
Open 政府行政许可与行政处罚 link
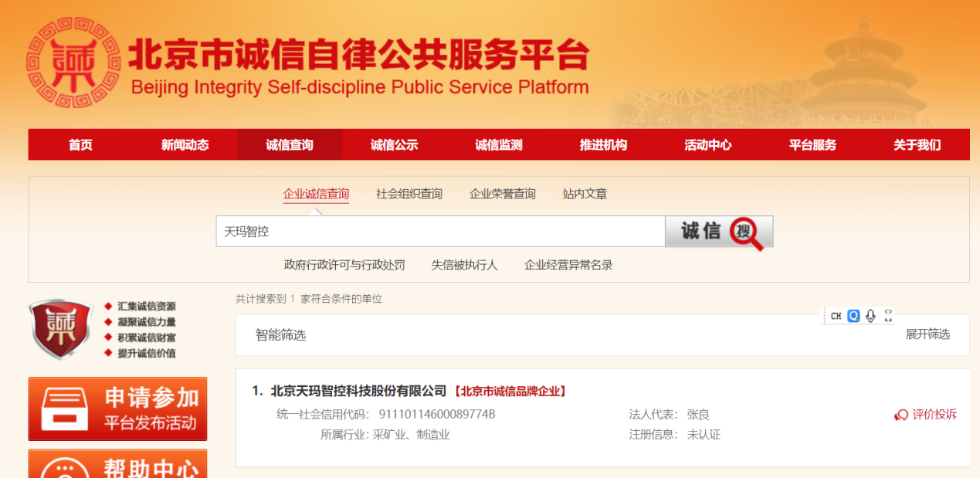click(344, 265)
